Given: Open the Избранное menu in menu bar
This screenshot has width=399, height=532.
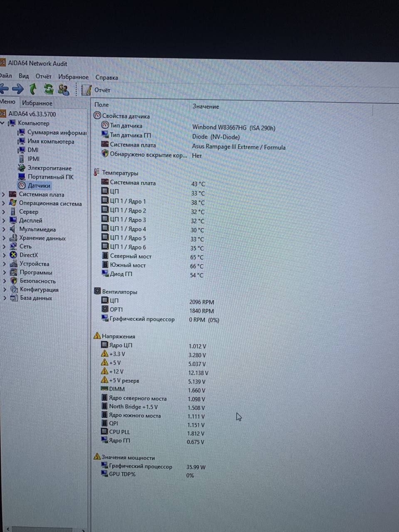Looking at the screenshot, I should pos(73,77).
